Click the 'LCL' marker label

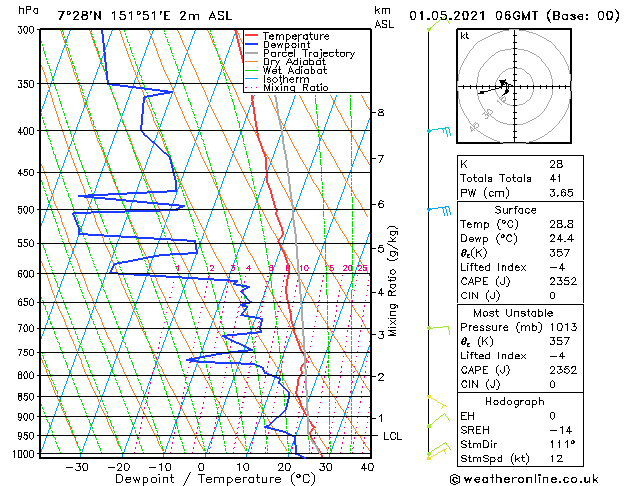coord(392,436)
